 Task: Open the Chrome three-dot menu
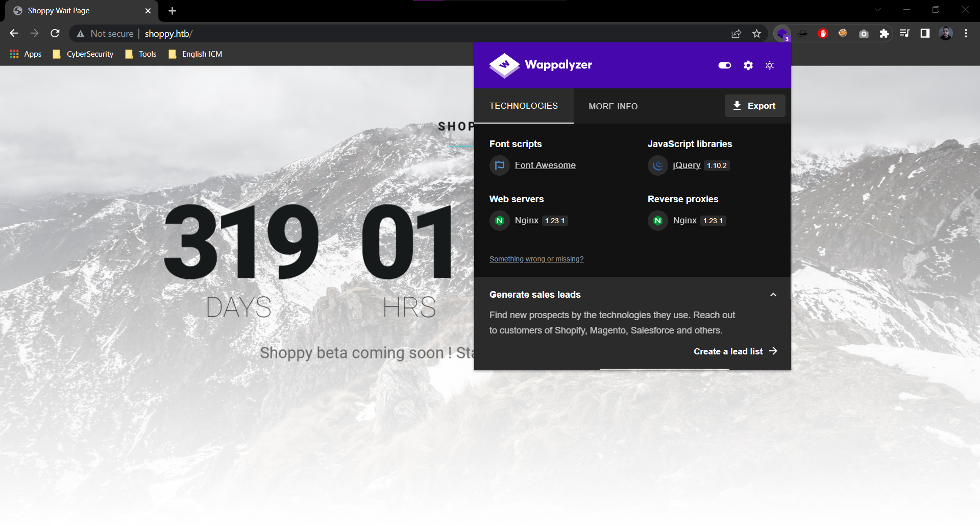(x=966, y=34)
